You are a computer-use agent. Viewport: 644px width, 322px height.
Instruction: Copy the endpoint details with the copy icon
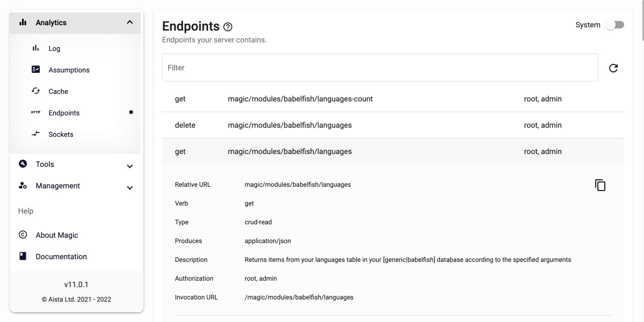pos(600,185)
